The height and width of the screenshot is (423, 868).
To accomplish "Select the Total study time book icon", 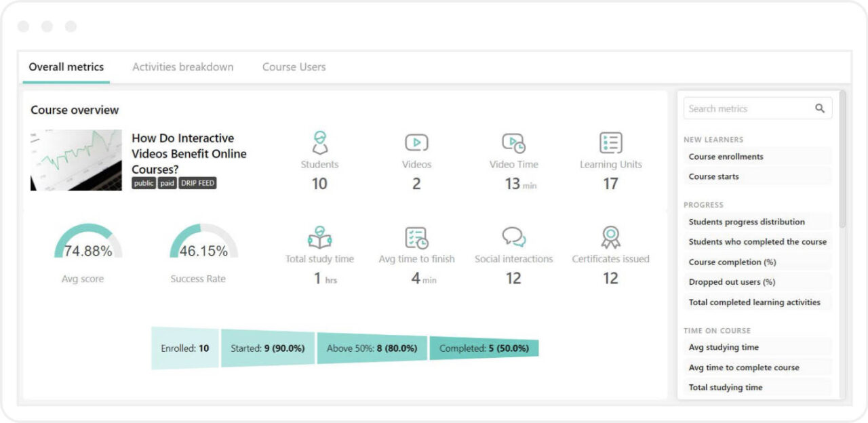I will pyautogui.click(x=319, y=238).
